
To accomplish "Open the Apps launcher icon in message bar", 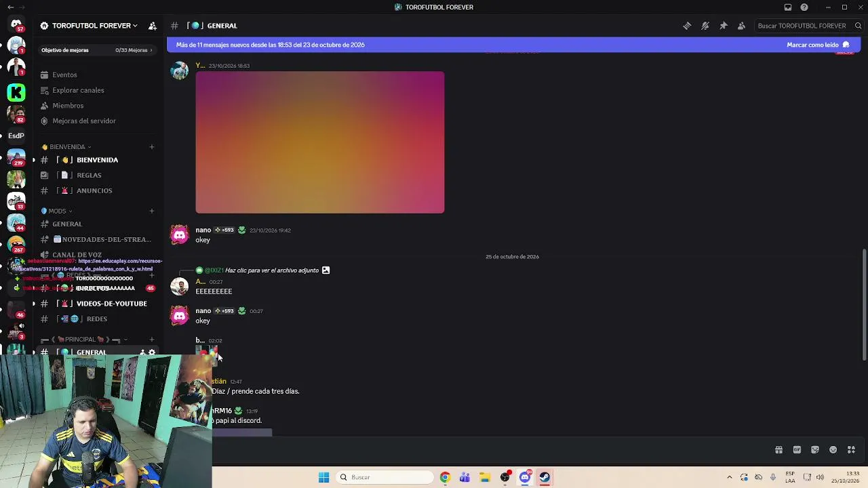I will [x=851, y=449].
